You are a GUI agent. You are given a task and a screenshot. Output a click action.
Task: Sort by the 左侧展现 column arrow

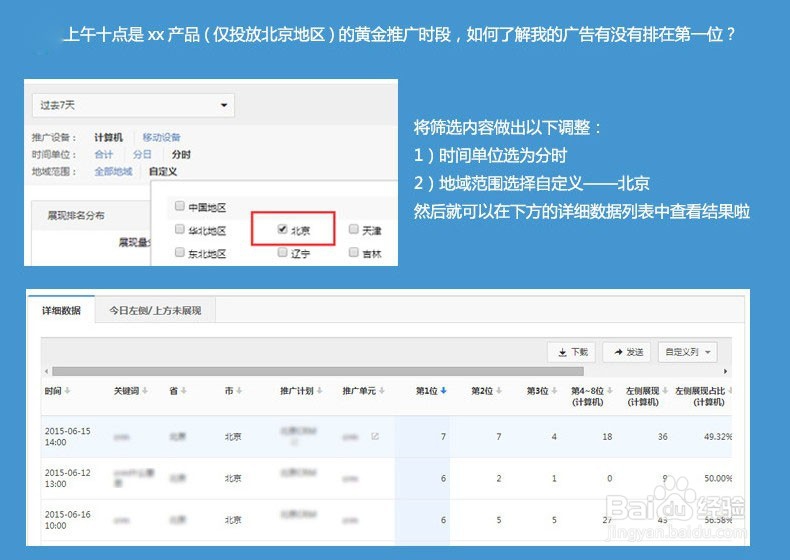coord(665,391)
